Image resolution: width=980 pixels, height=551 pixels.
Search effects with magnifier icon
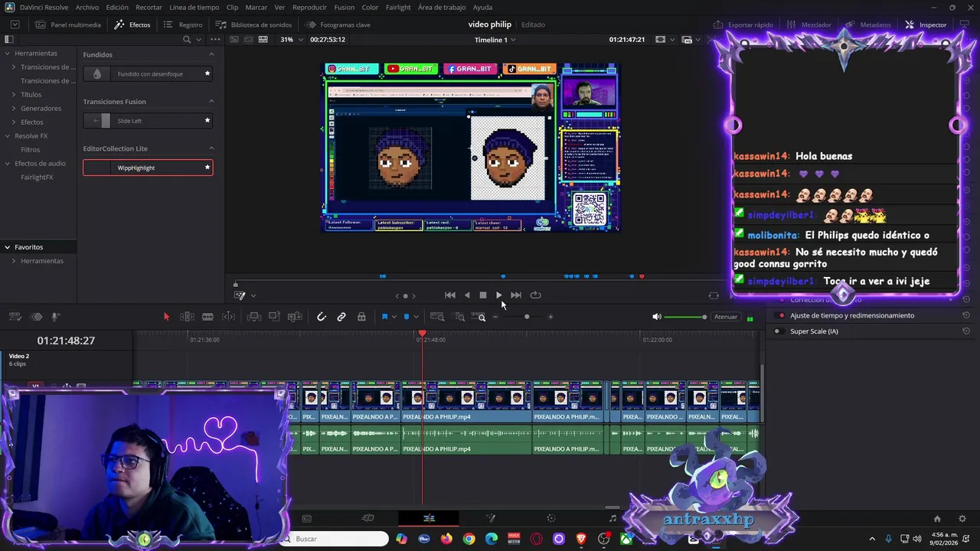(187, 40)
